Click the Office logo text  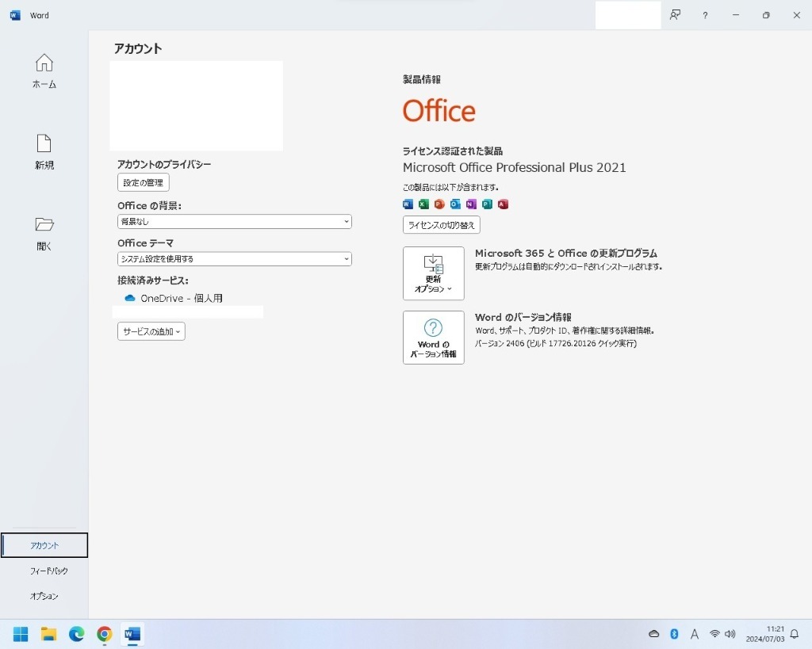coord(439,111)
